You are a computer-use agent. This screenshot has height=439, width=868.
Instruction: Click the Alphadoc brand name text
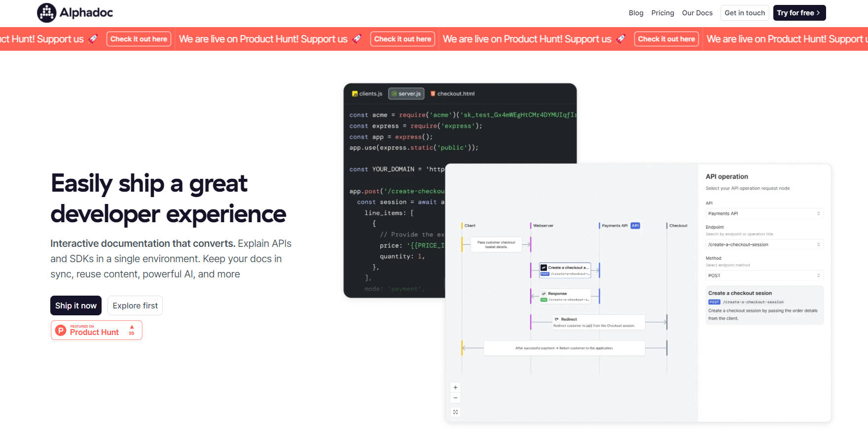[x=86, y=13]
